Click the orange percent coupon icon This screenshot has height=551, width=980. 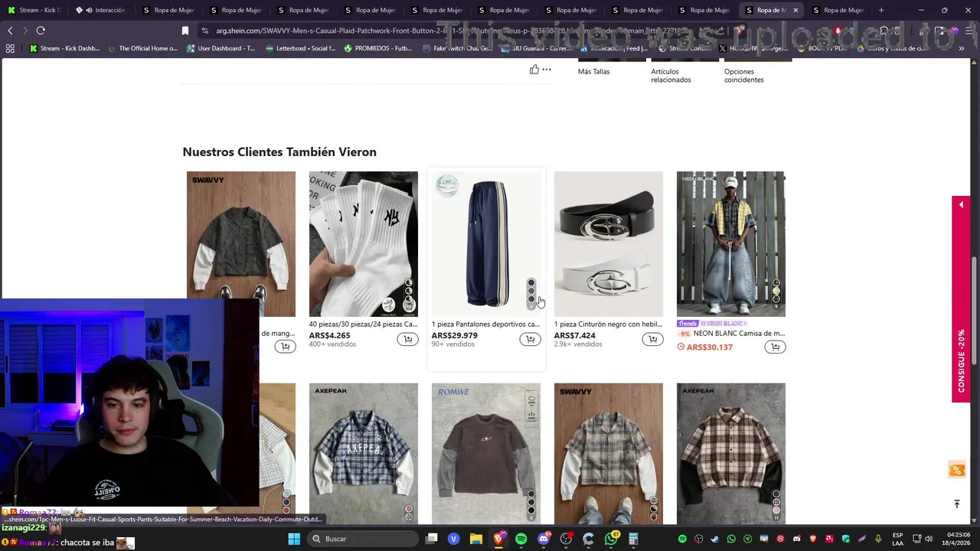click(956, 470)
